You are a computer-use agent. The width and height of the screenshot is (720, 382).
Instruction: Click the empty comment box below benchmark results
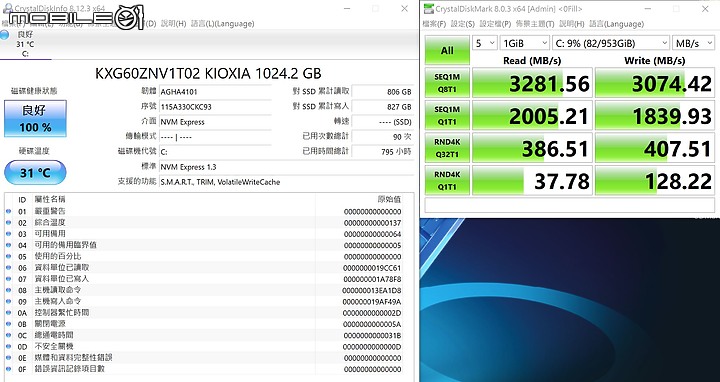tap(569, 205)
